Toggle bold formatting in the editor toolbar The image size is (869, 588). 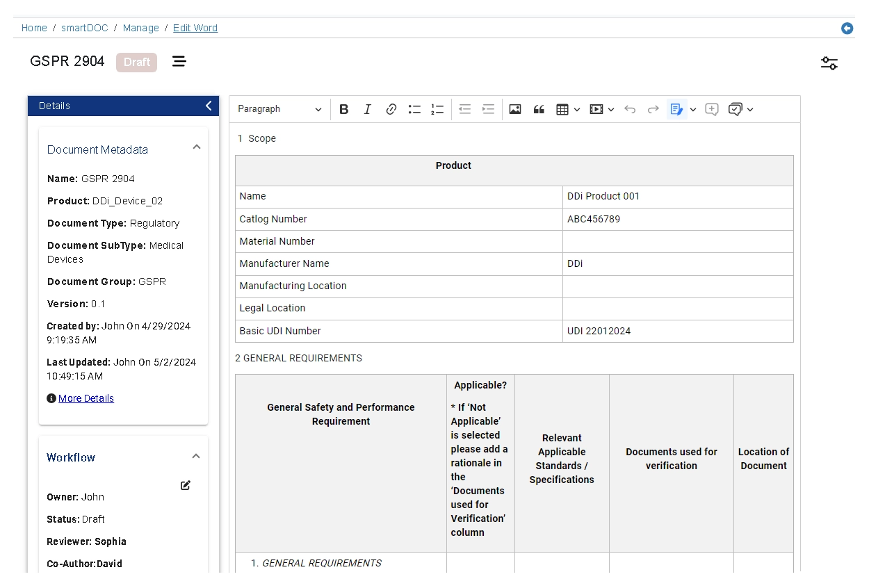(x=343, y=109)
